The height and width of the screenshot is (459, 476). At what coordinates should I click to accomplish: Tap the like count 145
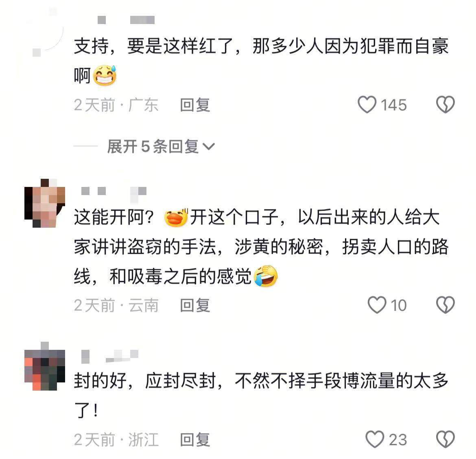[394, 105]
